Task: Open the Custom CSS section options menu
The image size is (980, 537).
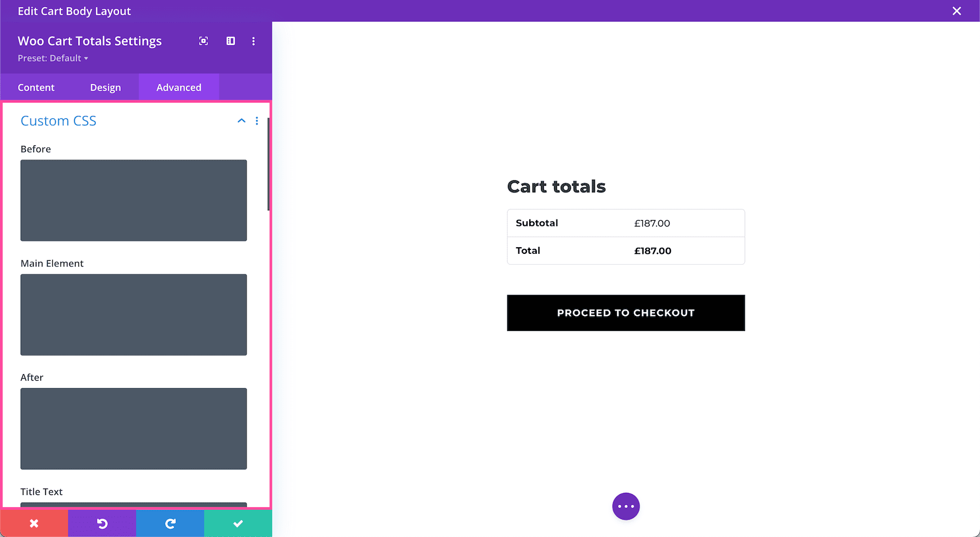Action: tap(257, 121)
